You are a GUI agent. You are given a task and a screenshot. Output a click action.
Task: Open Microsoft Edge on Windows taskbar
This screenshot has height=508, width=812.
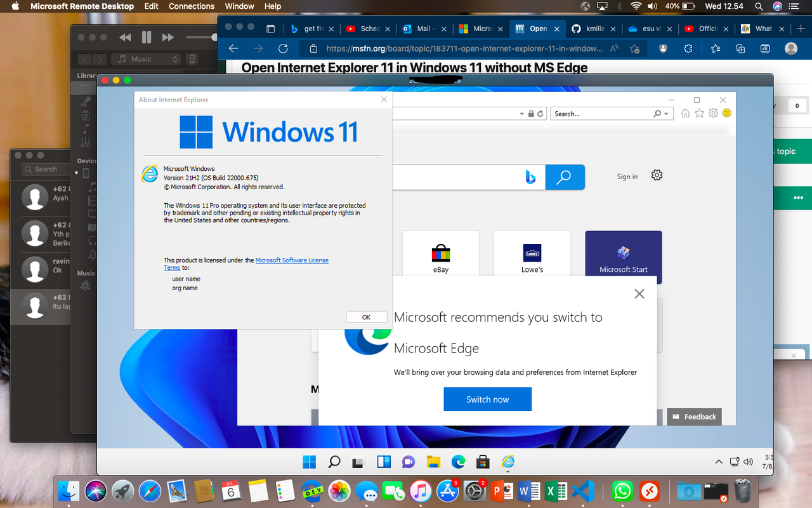458,462
